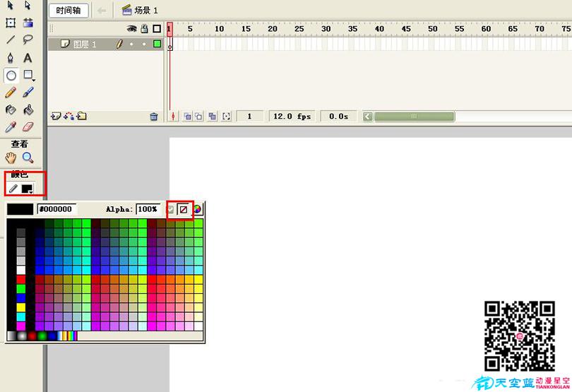Screen dimensions: 572x392
Task: Click the timeline scrollbar left arrow
Action: click(368, 117)
